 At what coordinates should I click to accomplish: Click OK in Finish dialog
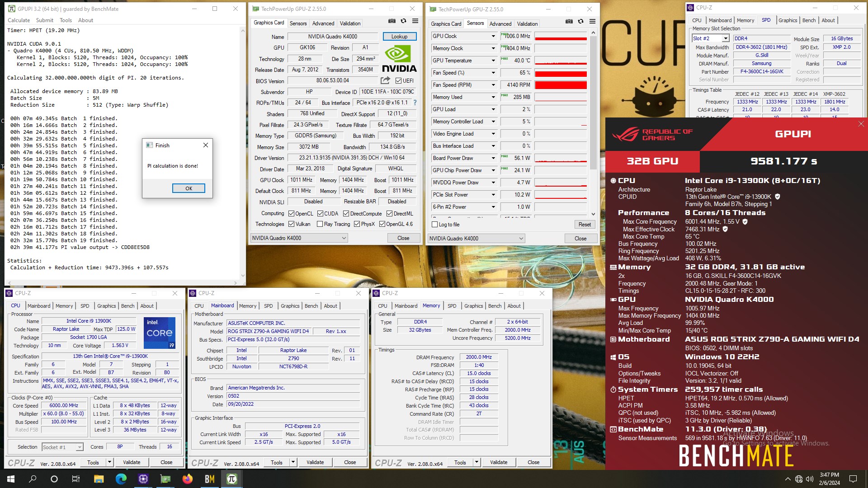(x=189, y=188)
